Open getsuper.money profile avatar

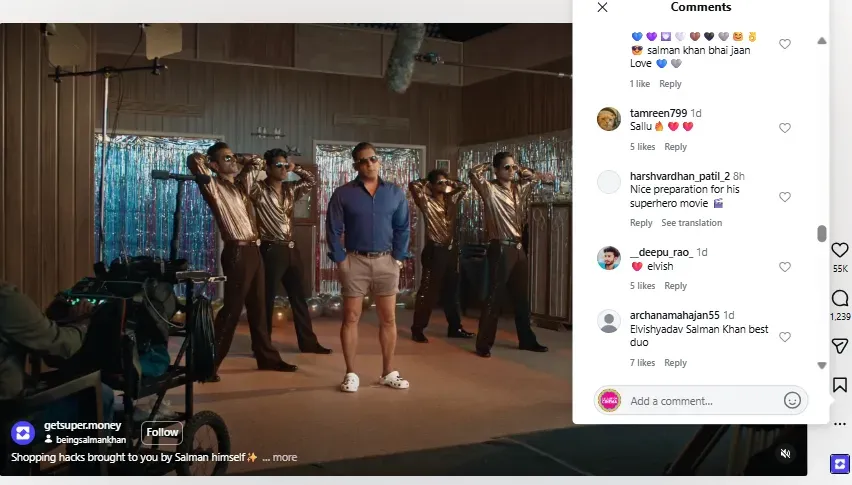(x=23, y=433)
